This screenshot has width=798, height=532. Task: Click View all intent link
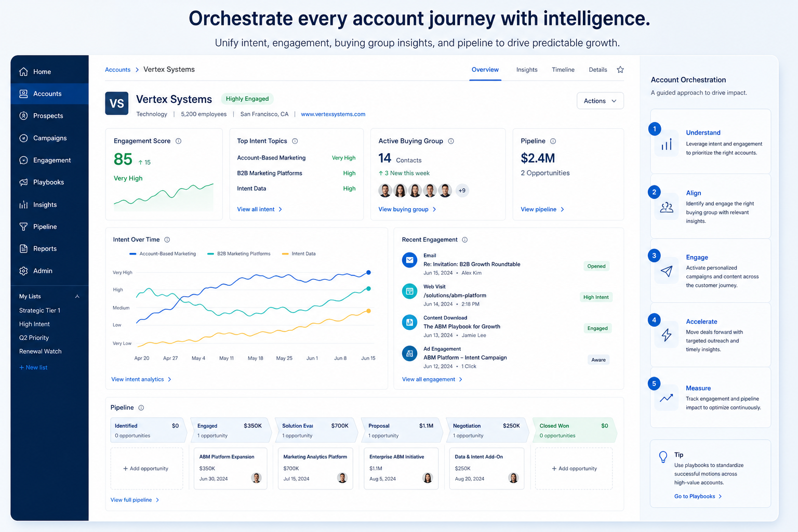pos(260,209)
